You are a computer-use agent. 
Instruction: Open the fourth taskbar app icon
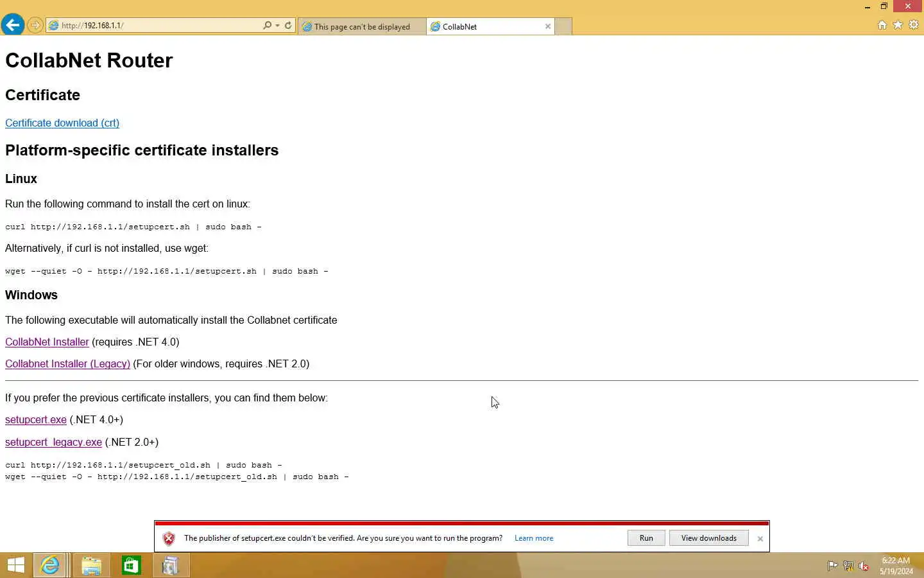(x=171, y=565)
